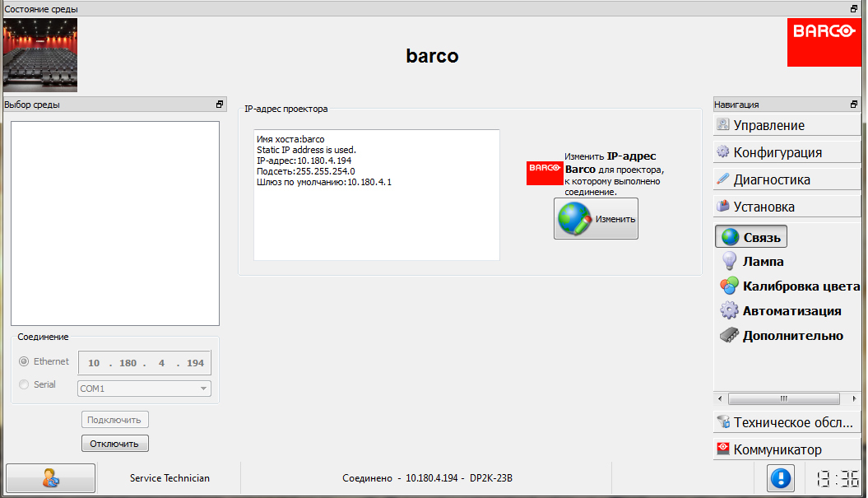Click 'Шлюз по умолчанию:10.180.4.1' line
Screen dimensions: 868x498
click(x=324, y=182)
